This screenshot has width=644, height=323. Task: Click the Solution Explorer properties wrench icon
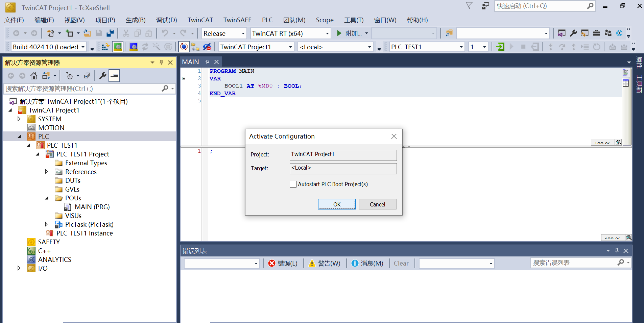(x=103, y=76)
